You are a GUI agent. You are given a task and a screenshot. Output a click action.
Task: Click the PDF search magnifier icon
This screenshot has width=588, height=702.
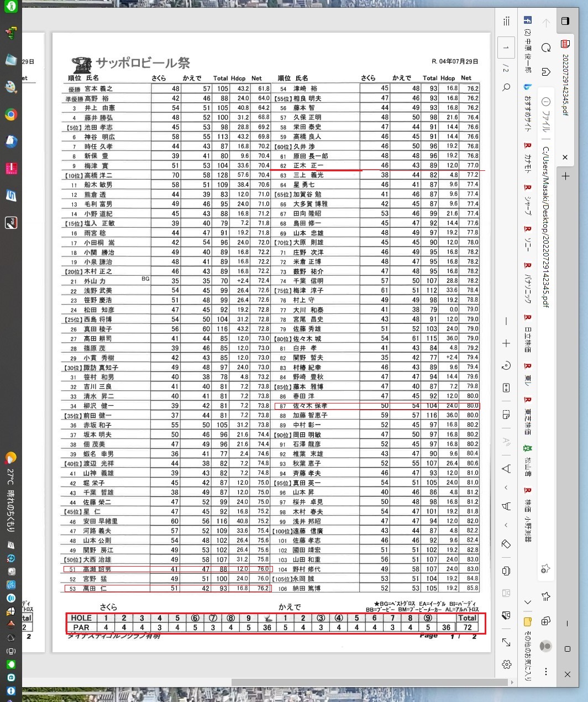(506, 87)
